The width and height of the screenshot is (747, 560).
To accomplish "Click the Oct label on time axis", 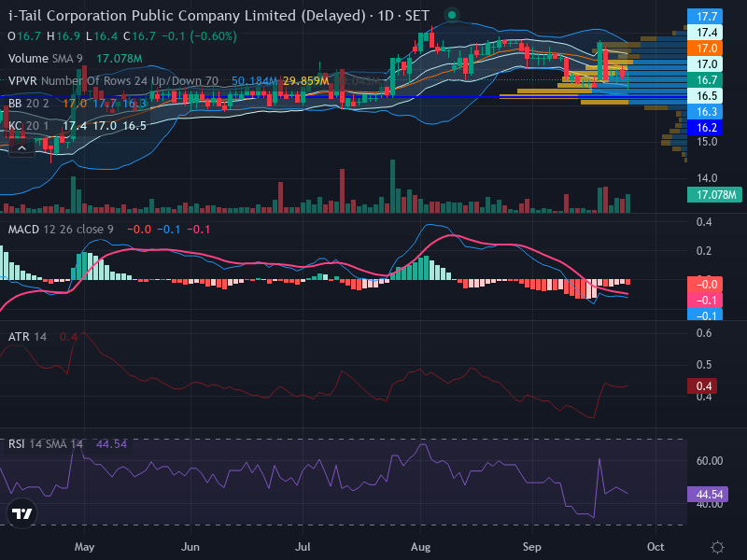I will [655, 547].
